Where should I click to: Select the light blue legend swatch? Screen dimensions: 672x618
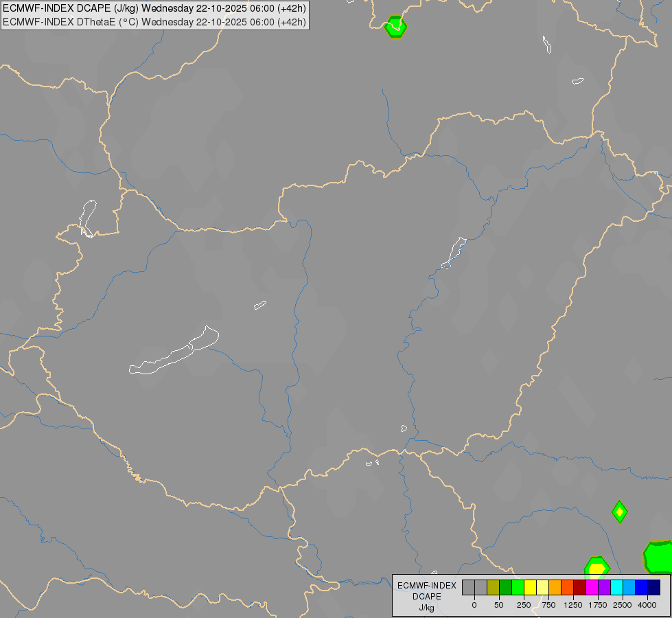click(629, 588)
